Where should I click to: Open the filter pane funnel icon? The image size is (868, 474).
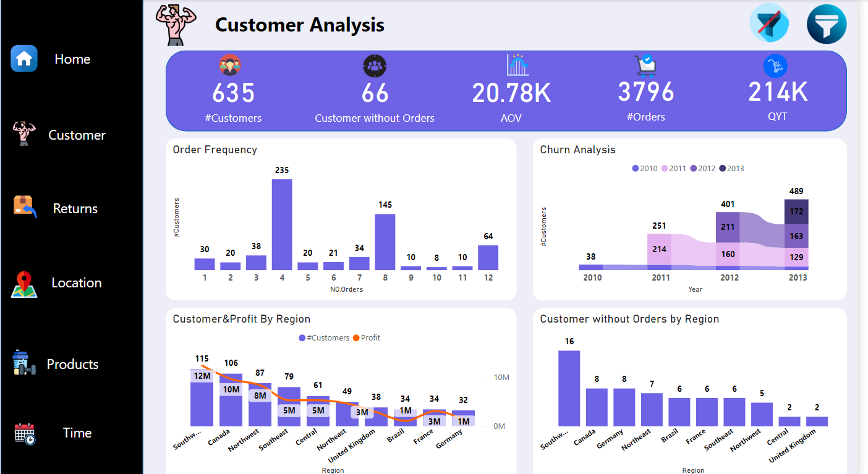tap(827, 24)
